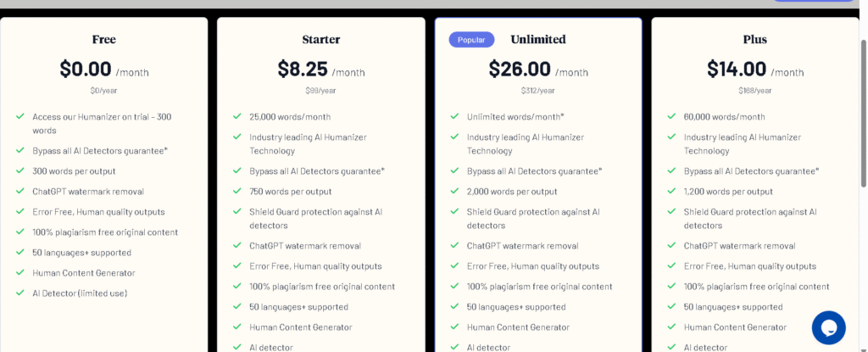Click checkmark beside 'ChatGPT watermark removal' in Free plan

click(x=20, y=192)
